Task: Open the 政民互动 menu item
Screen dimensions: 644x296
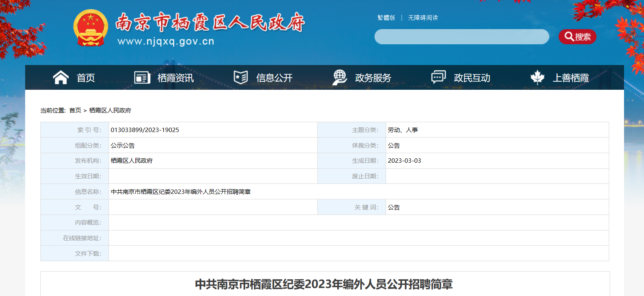Action: [472, 78]
